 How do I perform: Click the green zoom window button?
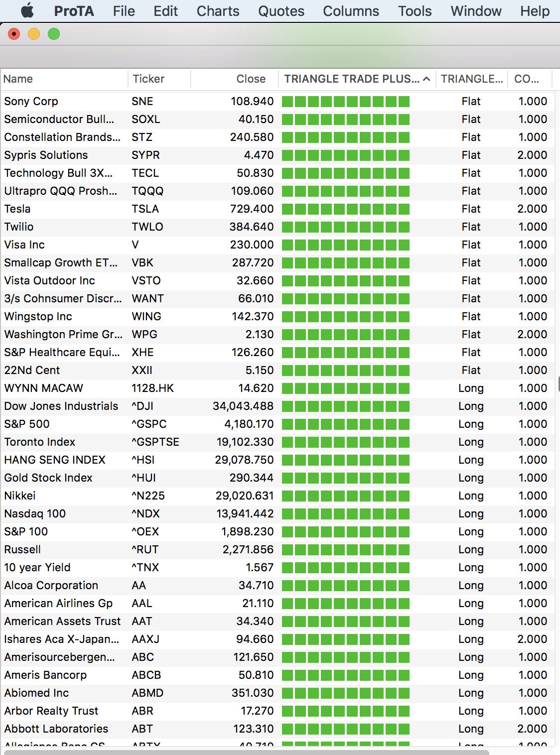[x=54, y=34]
